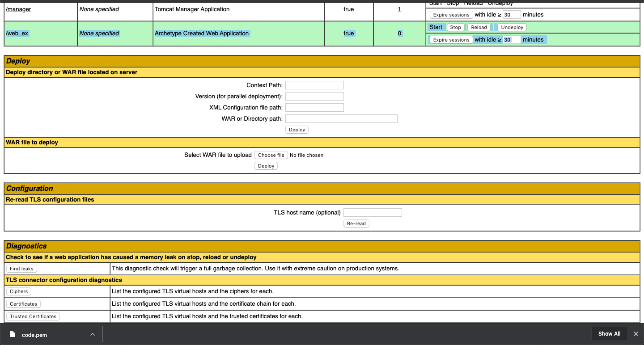Re-read the TLS configuration files
644x345 pixels.
coord(356,223)
